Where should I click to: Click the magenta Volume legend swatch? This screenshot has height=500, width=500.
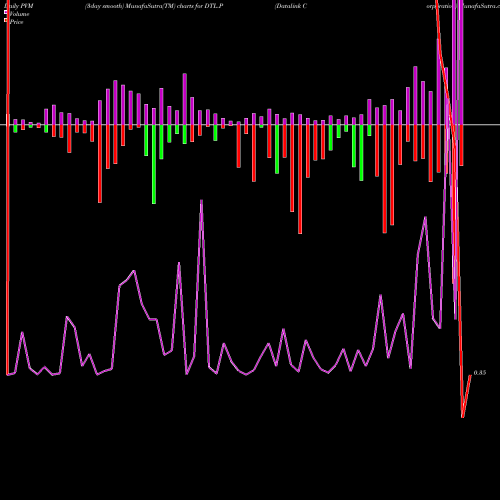pyautogui.click(x=6, y=13)
